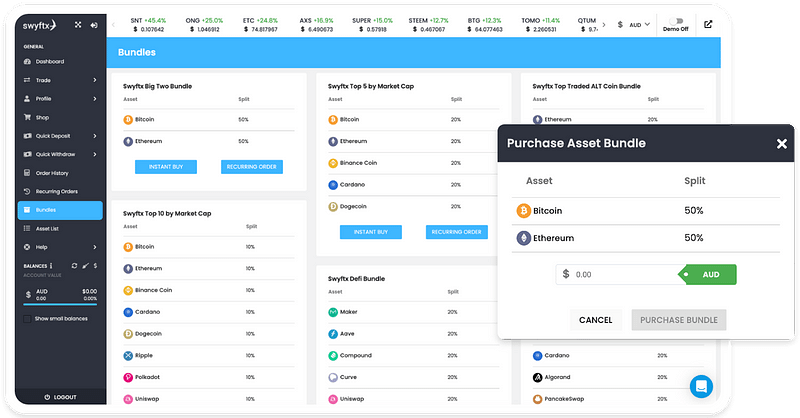800x418 pixels.
Task: Click Compound icon in Defi Bundle
Action: pos(333,356)
